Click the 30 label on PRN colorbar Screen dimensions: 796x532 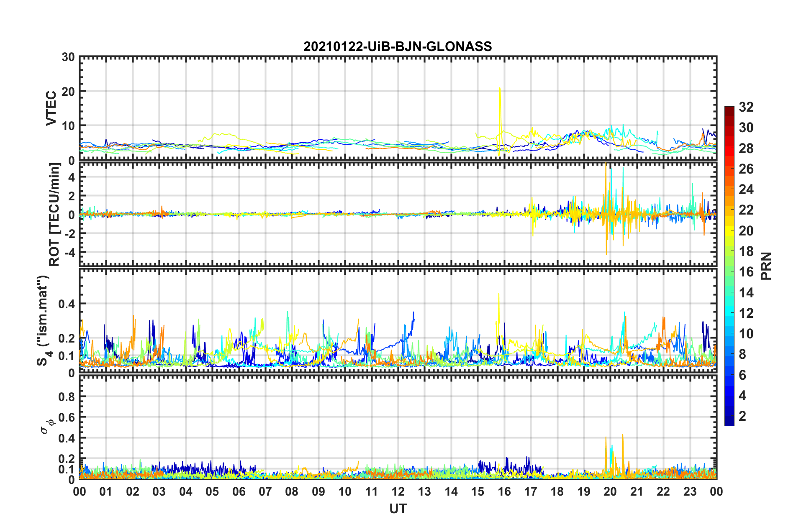coord(746,128)
